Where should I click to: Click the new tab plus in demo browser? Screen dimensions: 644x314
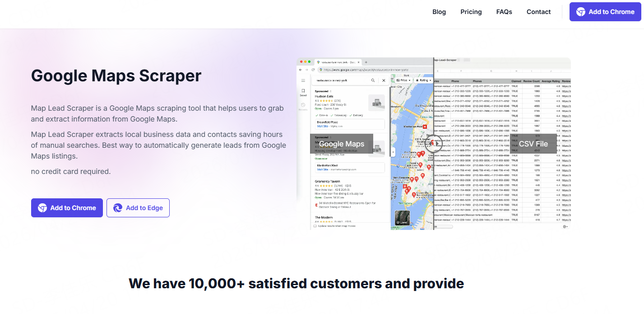366,62
